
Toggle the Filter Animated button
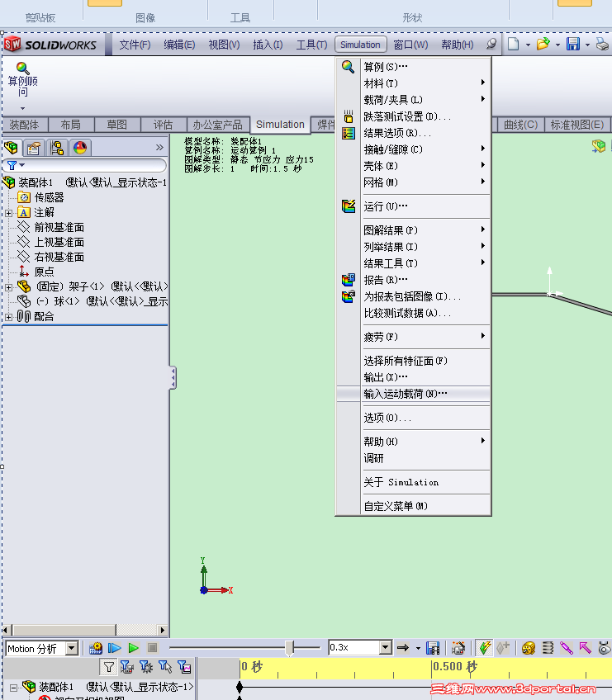(127, 667)
